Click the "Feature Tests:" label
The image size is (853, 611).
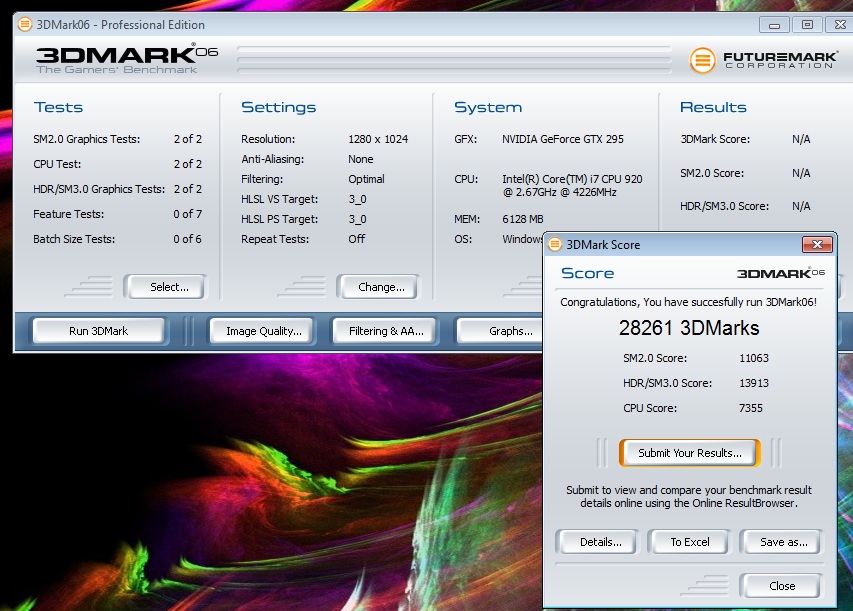(x=69, y=214)
